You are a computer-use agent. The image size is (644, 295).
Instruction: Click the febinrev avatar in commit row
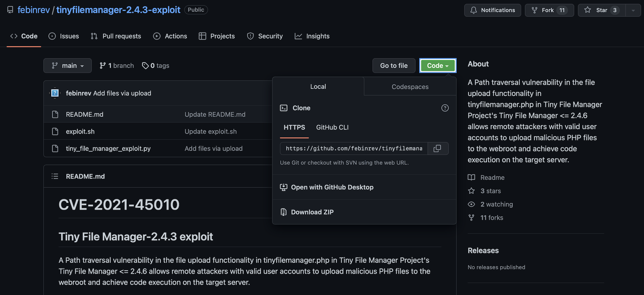[x=55, y=93]
